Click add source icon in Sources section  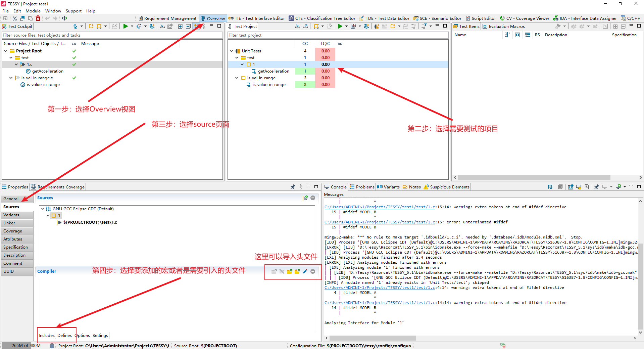coord(305,198)
